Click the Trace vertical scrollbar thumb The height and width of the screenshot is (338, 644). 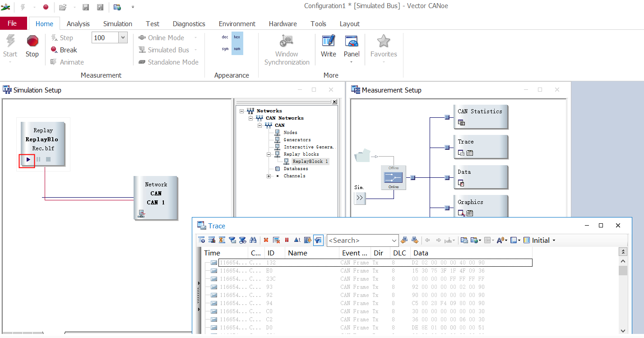tap(623, 270)
